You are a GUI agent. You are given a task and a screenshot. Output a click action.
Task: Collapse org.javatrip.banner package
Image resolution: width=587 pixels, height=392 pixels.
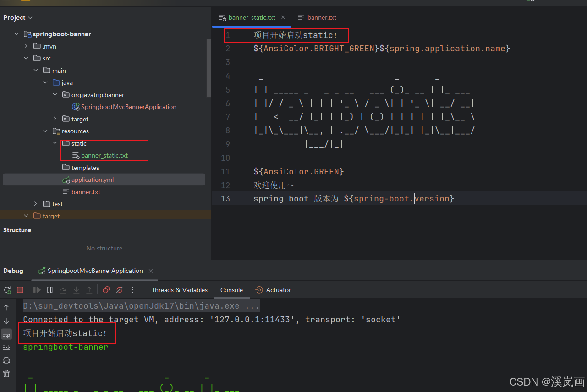[55, 95]
